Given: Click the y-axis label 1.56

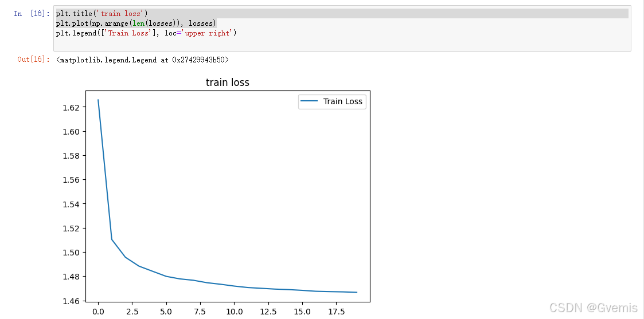Looking at the screenshot, I should click(x=71, y=180).
